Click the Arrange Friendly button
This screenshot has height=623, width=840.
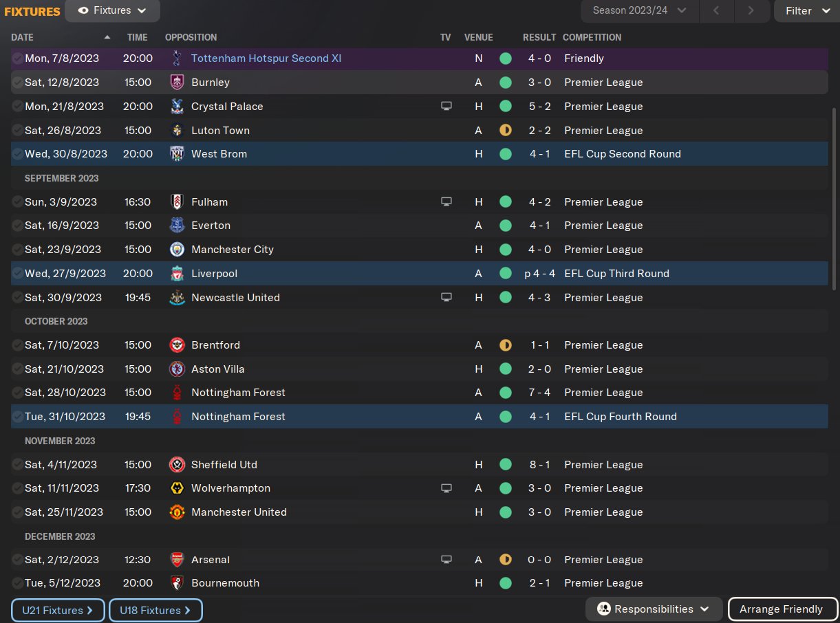(x=782, y=609)
